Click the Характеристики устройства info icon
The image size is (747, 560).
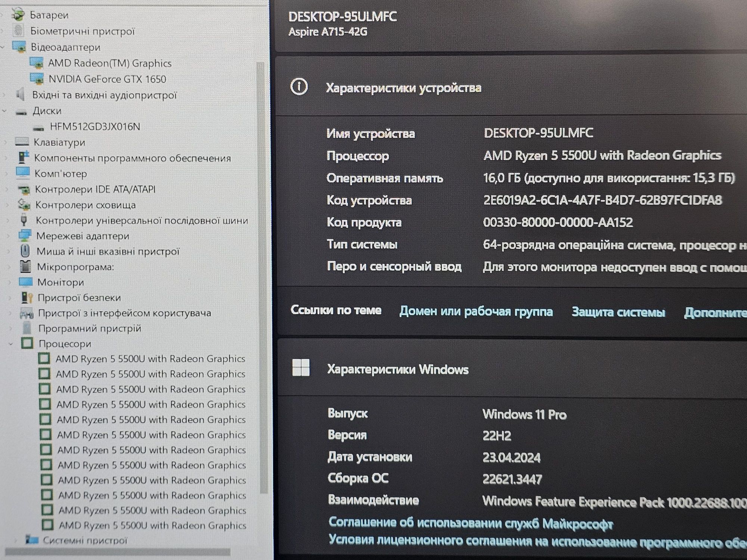[x=299, y=87]
